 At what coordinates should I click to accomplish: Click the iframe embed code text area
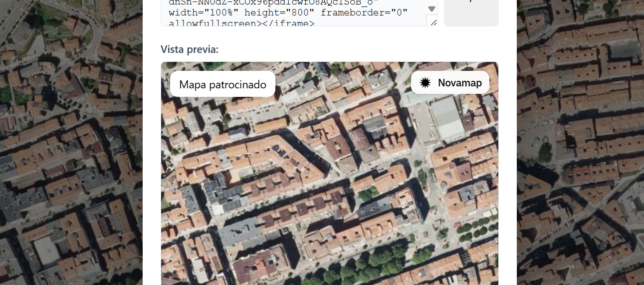299,13
